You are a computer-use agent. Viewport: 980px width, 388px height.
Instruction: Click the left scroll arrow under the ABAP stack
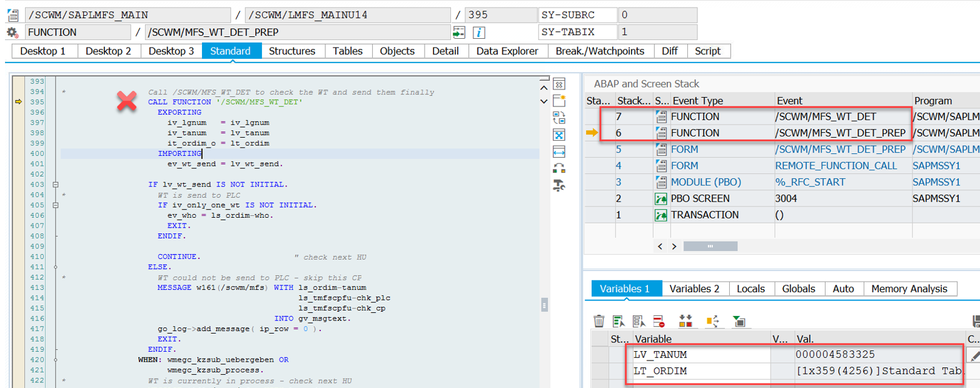point(661,247)
